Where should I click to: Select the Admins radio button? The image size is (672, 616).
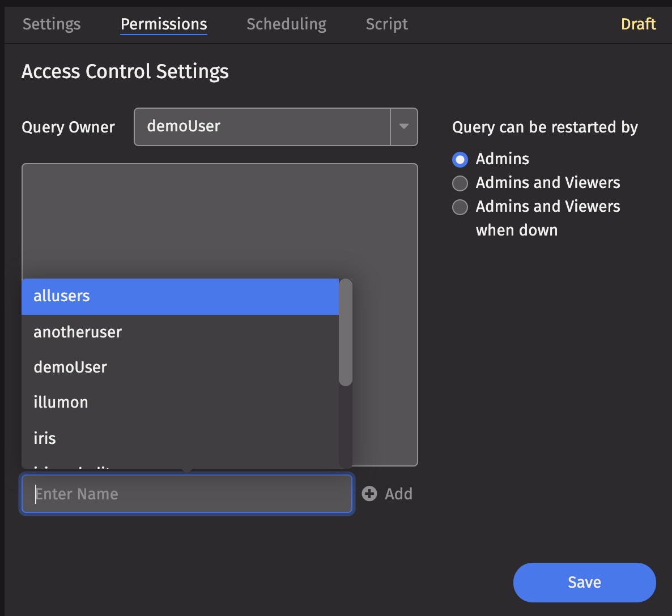tap(460, 159)
